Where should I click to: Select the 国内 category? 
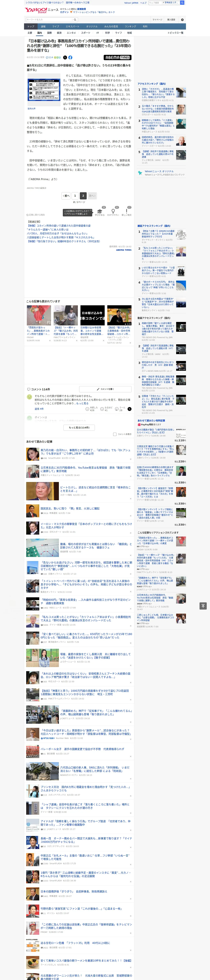click(40, 33)
